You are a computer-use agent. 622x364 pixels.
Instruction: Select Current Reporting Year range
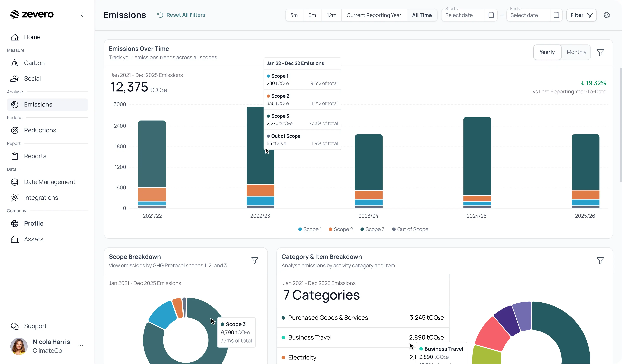pos(374,15)
